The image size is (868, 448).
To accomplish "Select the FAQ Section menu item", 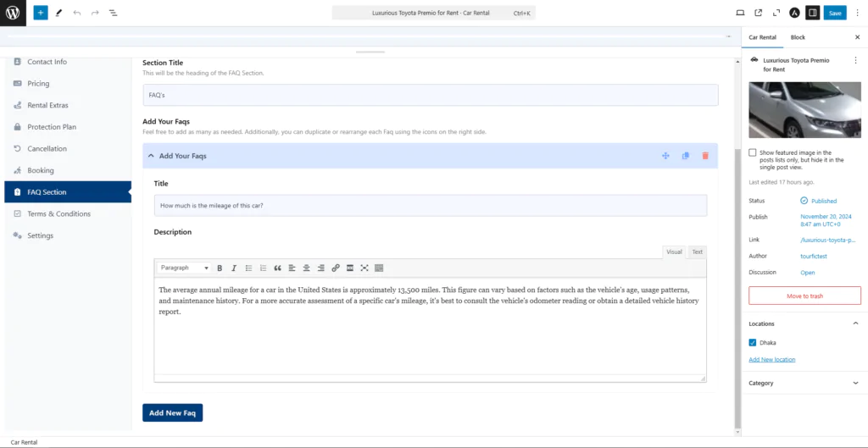I will coord(68,192).
